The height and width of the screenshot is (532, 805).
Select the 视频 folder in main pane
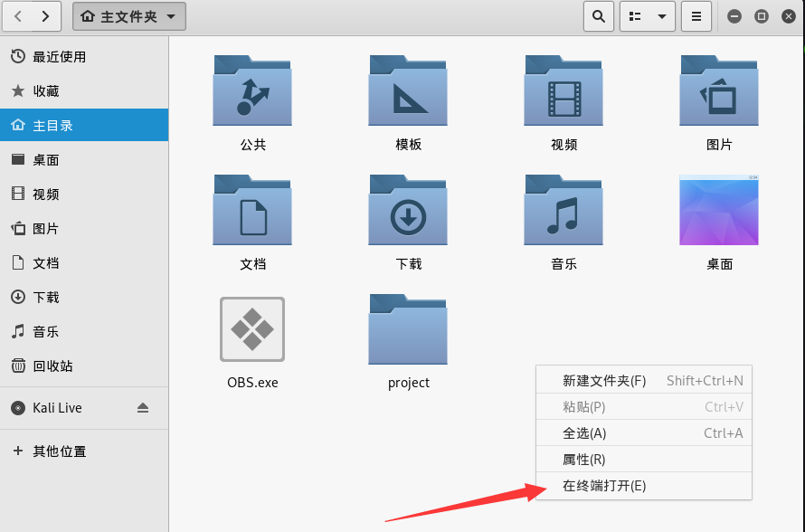click(x=563, y=90)
